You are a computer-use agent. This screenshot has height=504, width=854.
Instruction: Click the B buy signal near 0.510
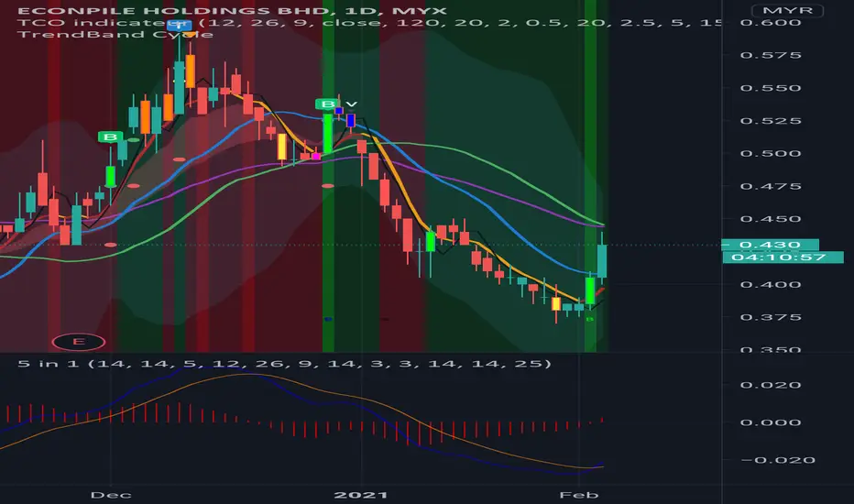110,137
